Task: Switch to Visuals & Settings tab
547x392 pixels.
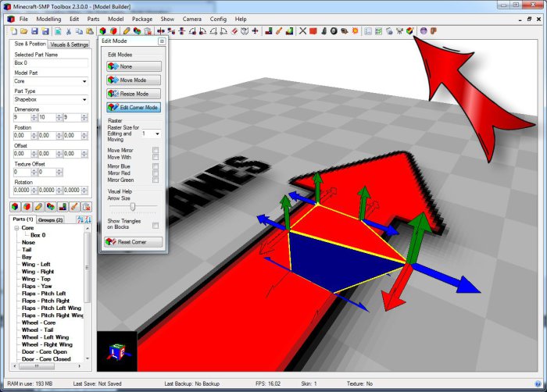Action: coord(69,45)
